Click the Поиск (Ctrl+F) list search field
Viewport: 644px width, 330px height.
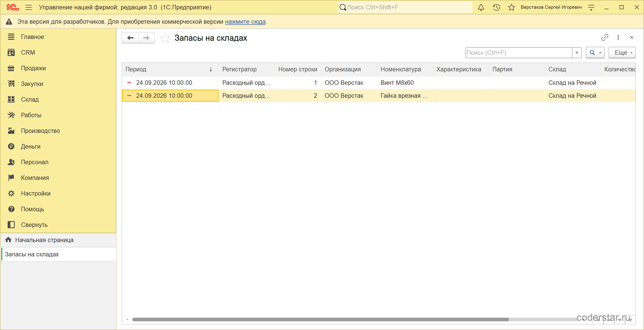click(x=519, y=53)
